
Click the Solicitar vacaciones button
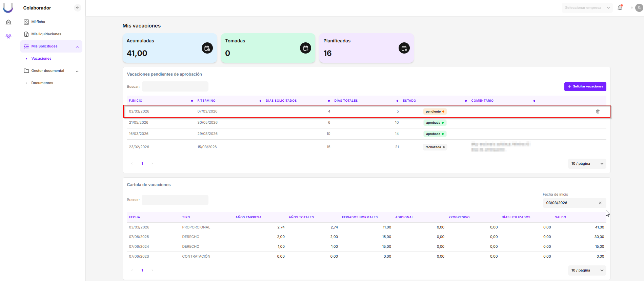(x=585, y=86)
